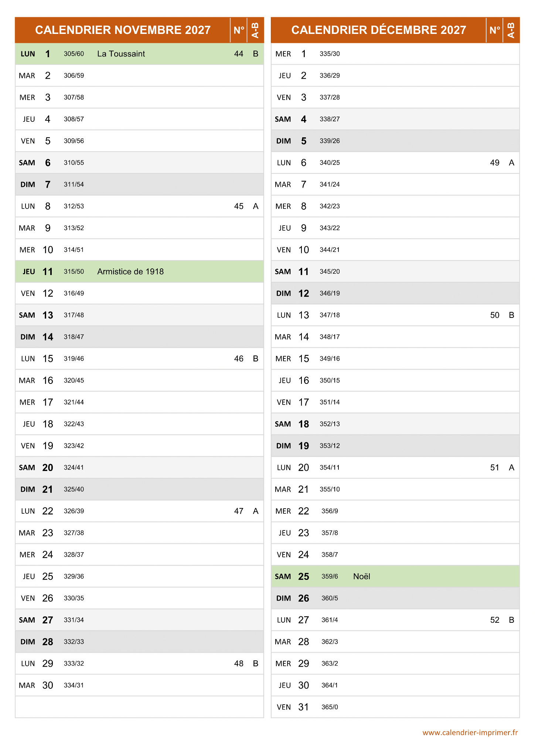Select Sunday December 19 row
This screenshot has width=535, height=756.
click(x=395, y=446)
